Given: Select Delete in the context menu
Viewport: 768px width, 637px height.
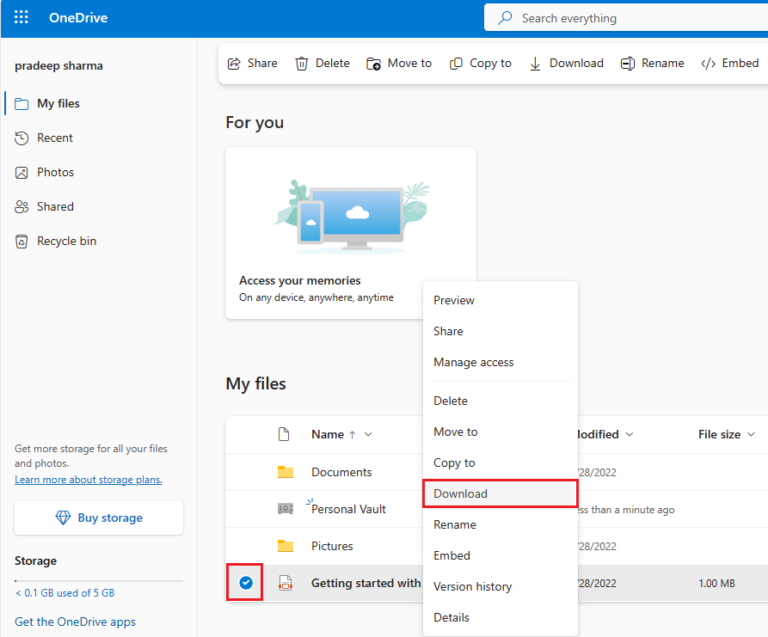Looking at the screenshot, I should tap(500, 401).
